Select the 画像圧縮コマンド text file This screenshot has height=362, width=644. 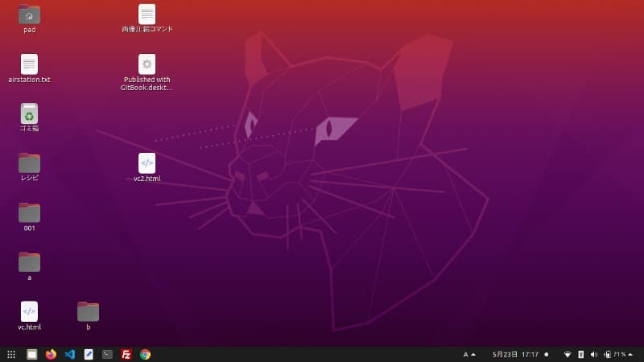pos(147,18)
